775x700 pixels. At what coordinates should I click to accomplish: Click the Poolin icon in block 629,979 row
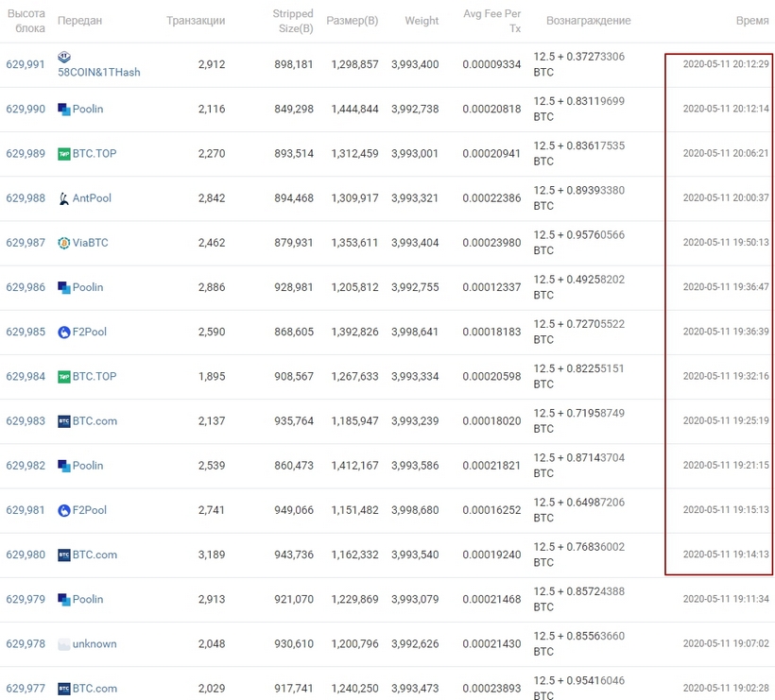tap(64, 600)
